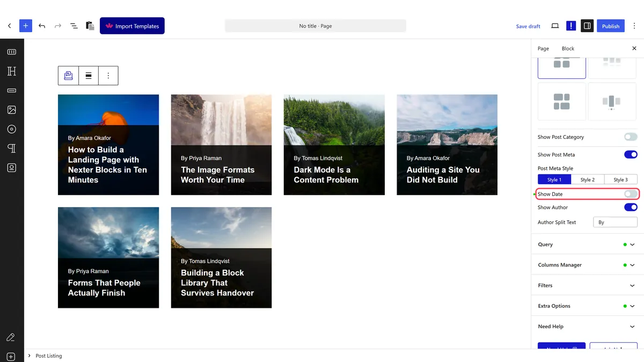Click the Import Templates button
644x362 pixels.
[x=132, y=26]
